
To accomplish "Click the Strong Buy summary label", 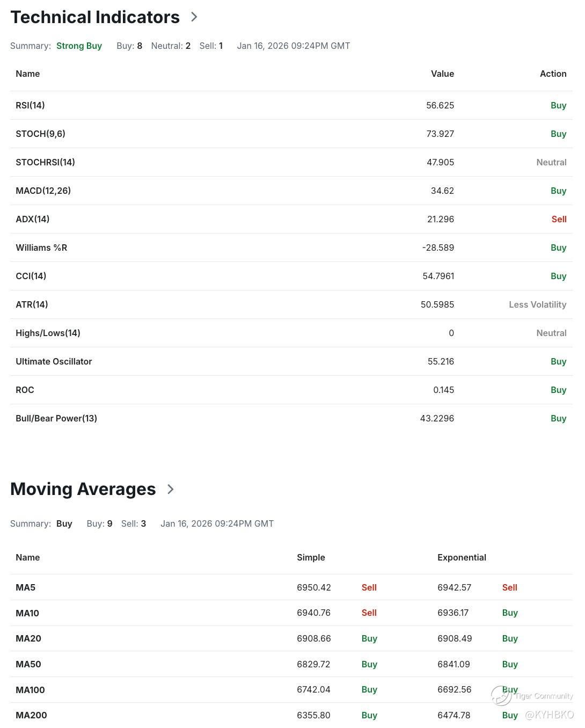I will tap(79, 46).
